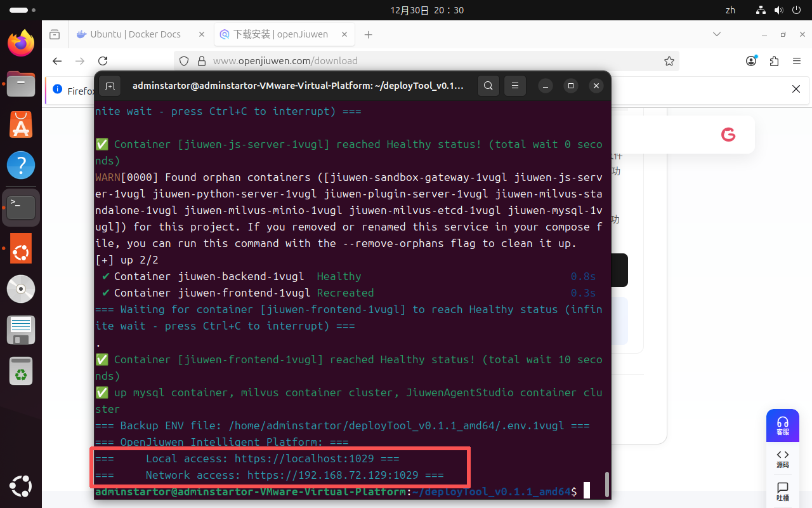The width and height of the screenshot is (812, 508).
Task: Open the Firefox account icon
Action: tap(752, 61)
